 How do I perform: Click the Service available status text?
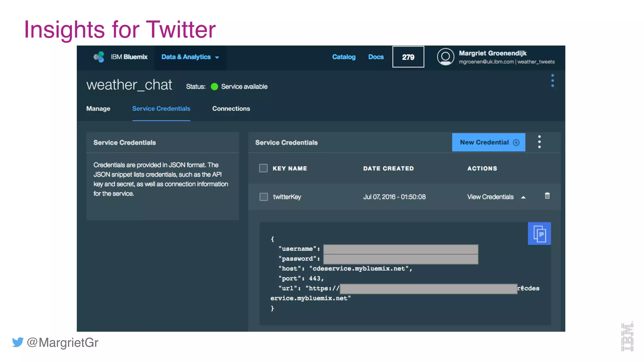click(244, 87)
